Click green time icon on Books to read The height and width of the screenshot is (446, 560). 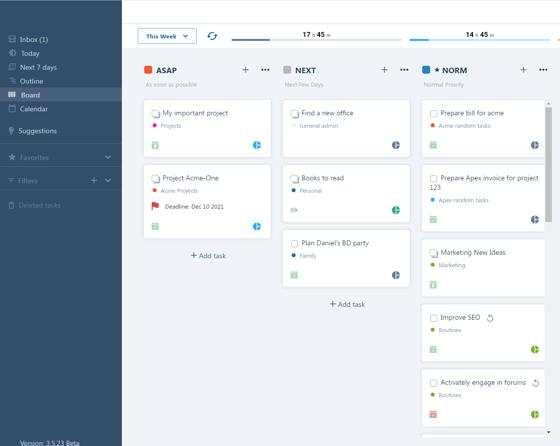pos(396,210)
